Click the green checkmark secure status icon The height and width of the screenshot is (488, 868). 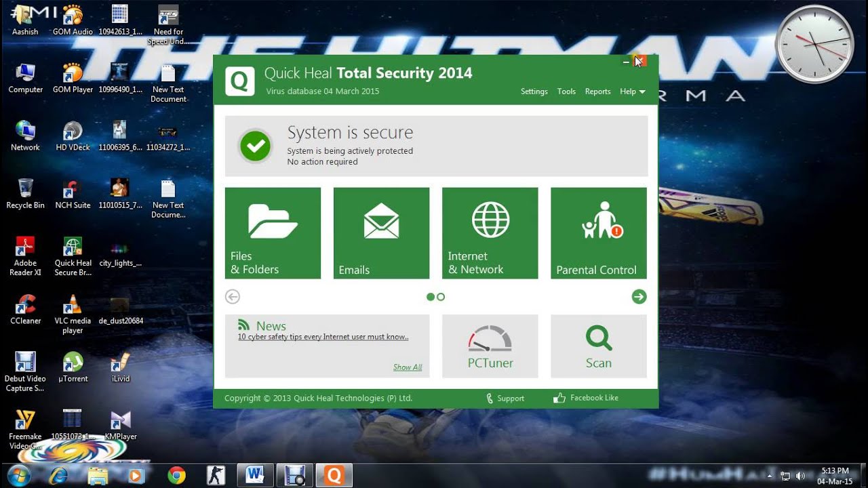tap(255, 146)
